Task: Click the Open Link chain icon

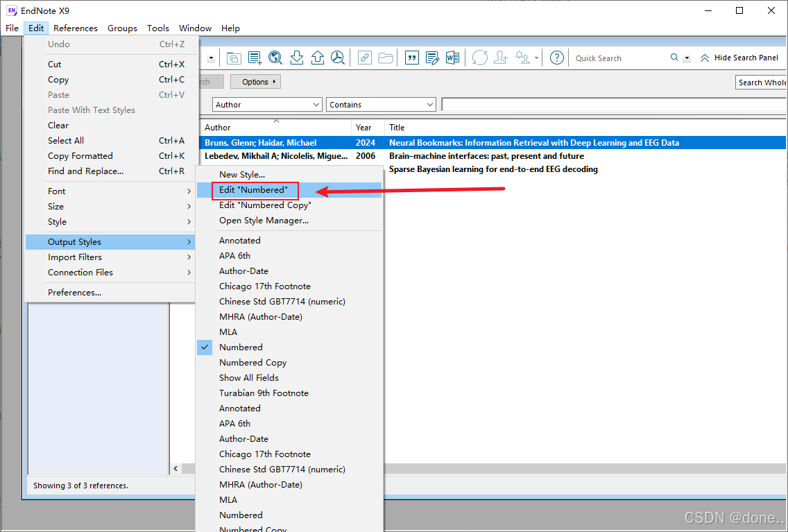Action: tap(364, 58)
